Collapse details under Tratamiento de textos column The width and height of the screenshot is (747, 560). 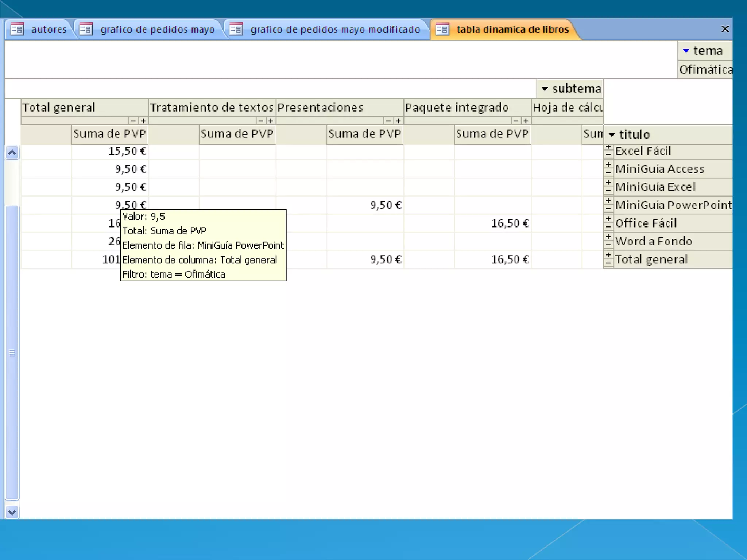click(x=261, y=121)
